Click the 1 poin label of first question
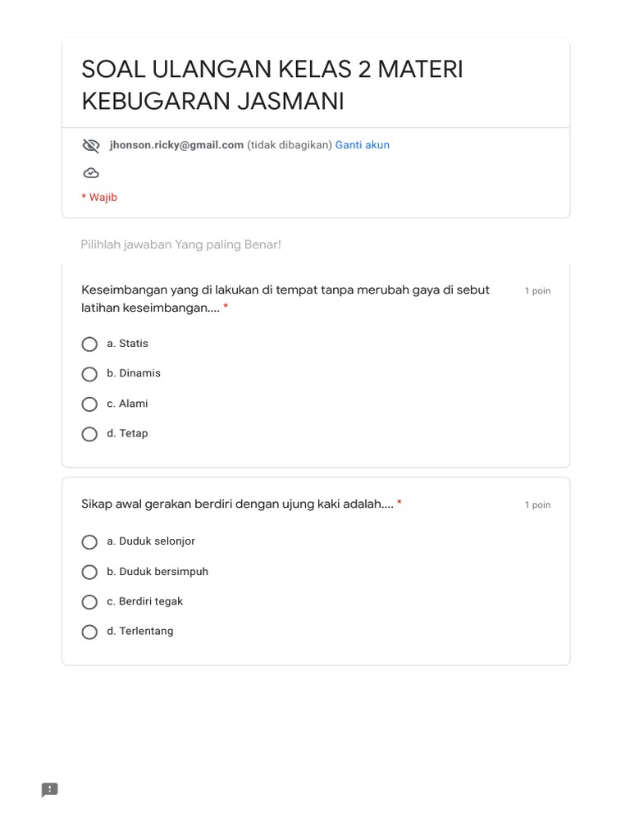The width and height of the screenshot is (630, 840). [x=537, y=291]
